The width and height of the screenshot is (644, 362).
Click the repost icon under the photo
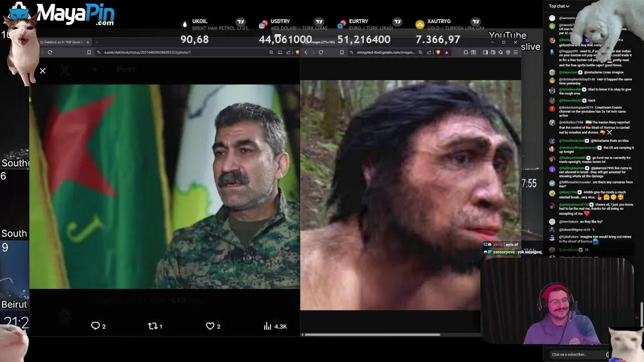152,326
